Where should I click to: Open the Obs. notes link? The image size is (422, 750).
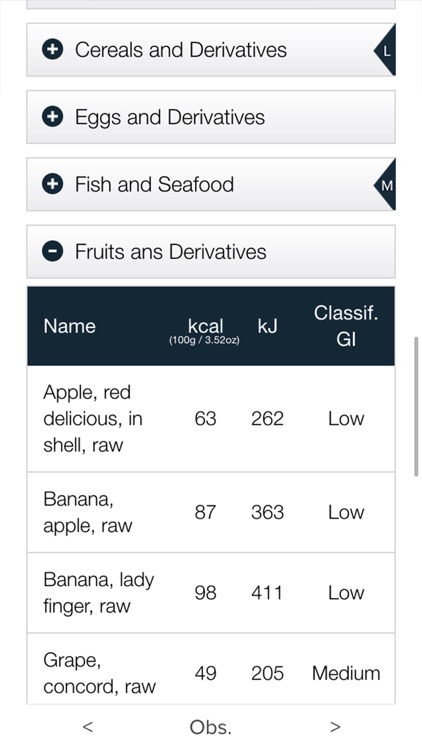pyautogui.click(x=211, y=727)
